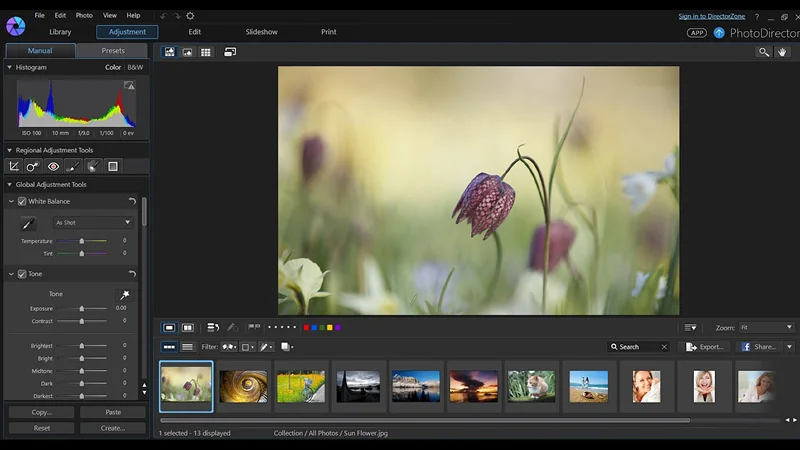The width and height of the screenshot is (800, 450).
Task: Open the Zoom Fit dropdown
Action: (x=766, y=328)
